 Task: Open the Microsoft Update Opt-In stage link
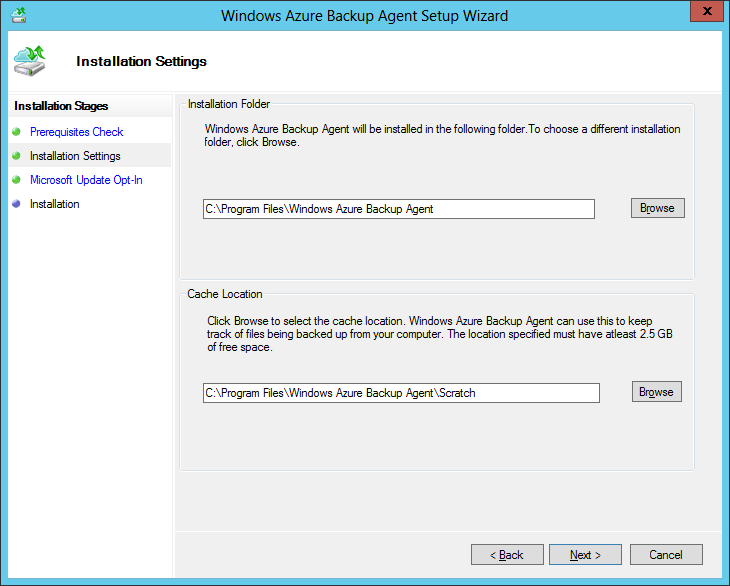coord(86,180)
